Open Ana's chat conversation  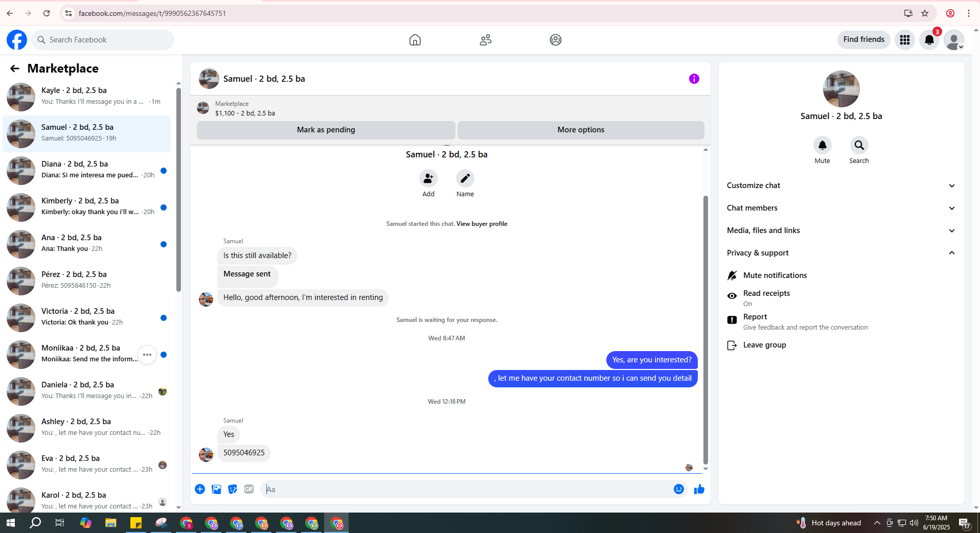click(87, 244)
